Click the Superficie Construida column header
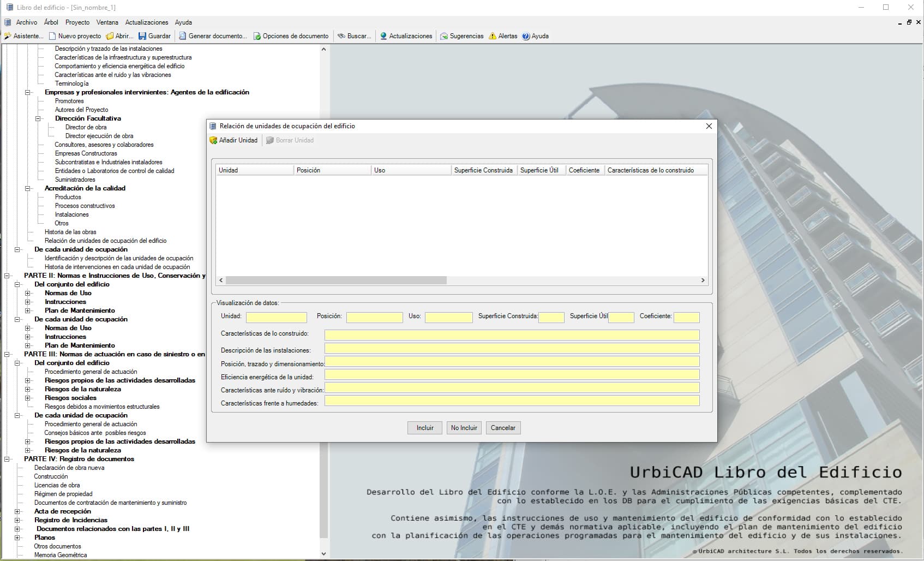The width and height of the screenshot is (924, 561). (x=484, y=170)
